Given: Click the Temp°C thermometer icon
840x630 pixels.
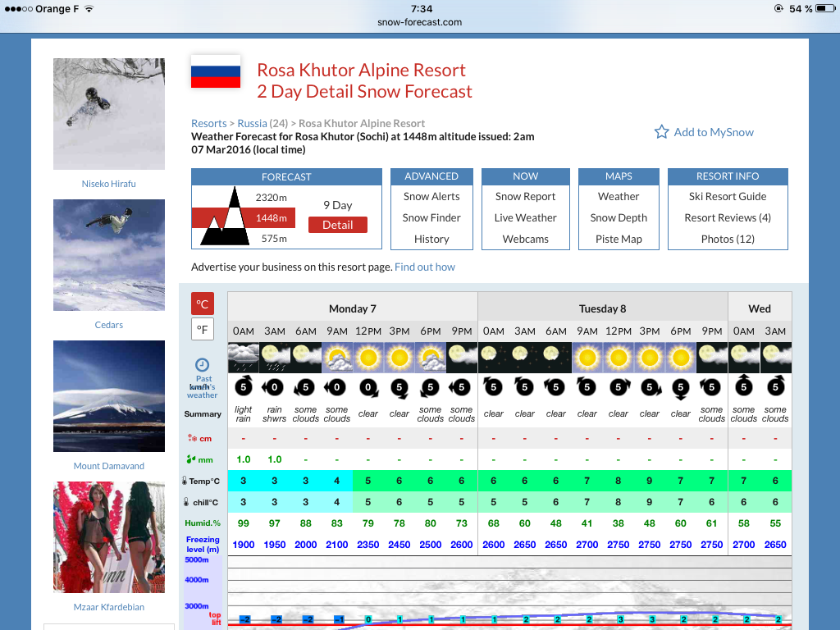Looking at the screenshot, I should (x=185, y=481).
